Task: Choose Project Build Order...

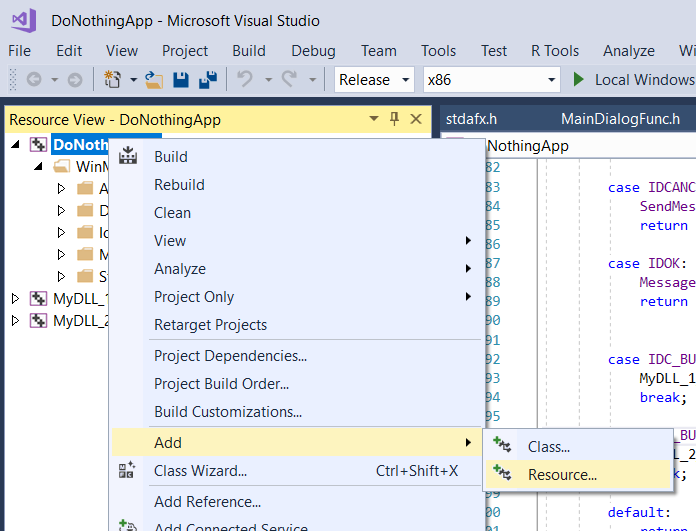Action: pyautogui.click(x=296, y=384)
